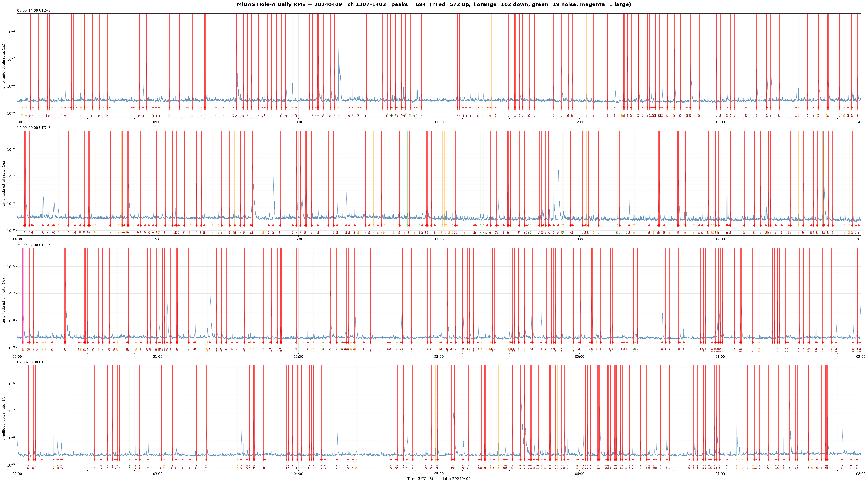This screenshot has width=868, height=483.
Task: Click the 19:00 time tick label
Action: click(x=720, y=239)
